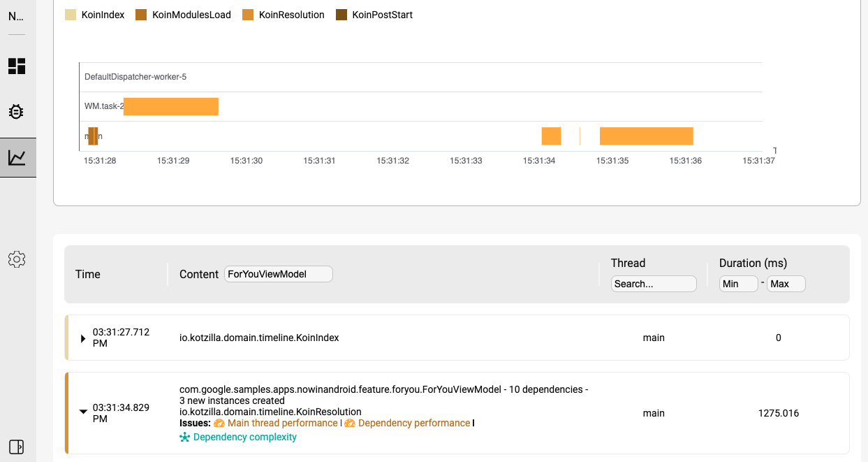Click the panel toggle icon at sidebar bottom
This screenshot has width=868, height=462.
point(15,447)
